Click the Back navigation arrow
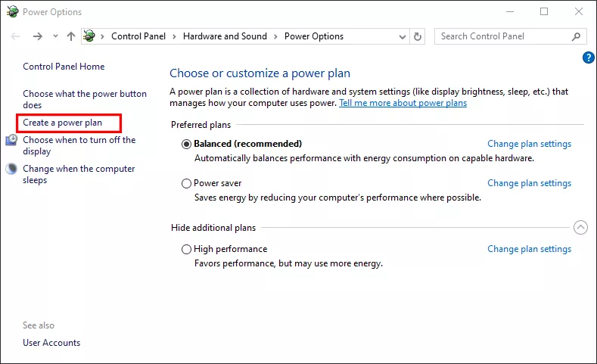 click(x=15, y=36)
